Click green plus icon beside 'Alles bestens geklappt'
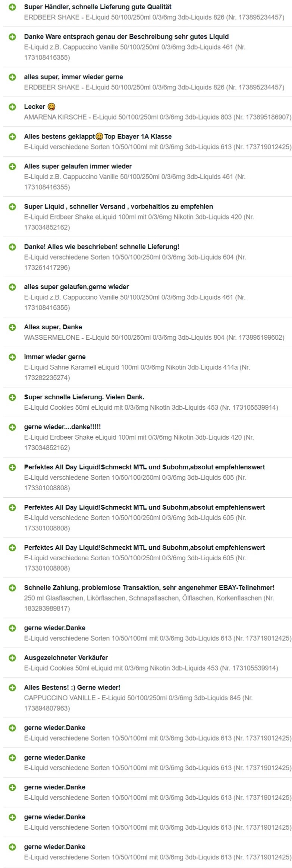Image resolution: width=292 pixels, height=868 pixels. (12, 137)
